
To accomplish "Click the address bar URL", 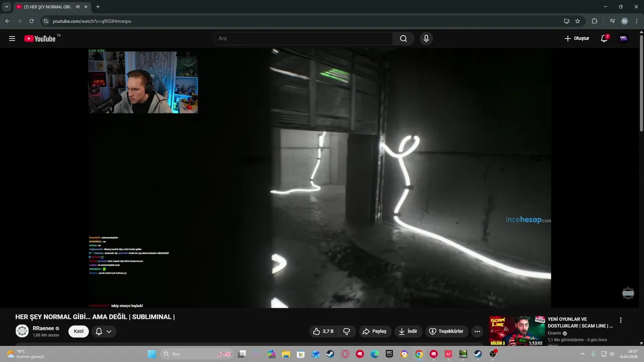I will (92, 21).
